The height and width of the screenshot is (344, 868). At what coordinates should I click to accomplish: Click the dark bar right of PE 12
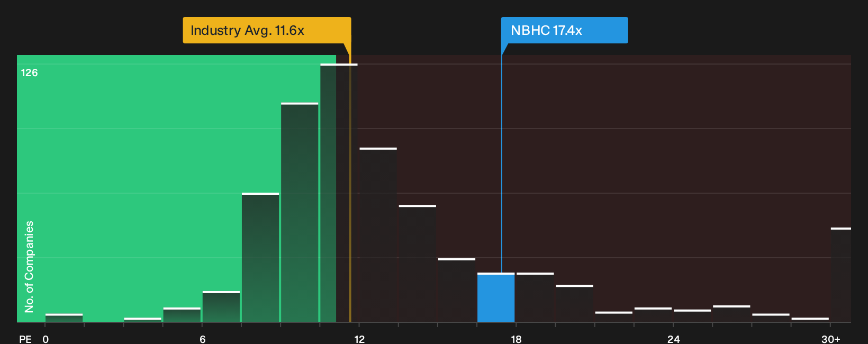pos(378,235)
